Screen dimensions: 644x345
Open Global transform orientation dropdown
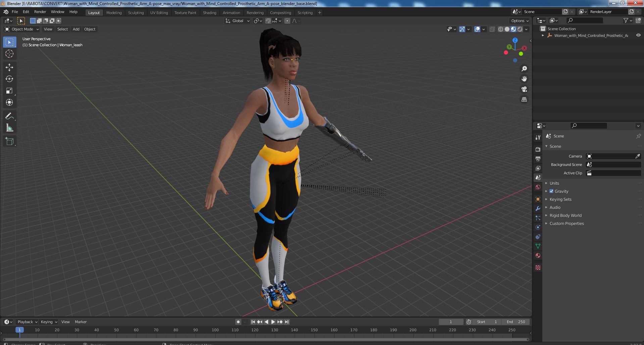[x=238, y=21]
